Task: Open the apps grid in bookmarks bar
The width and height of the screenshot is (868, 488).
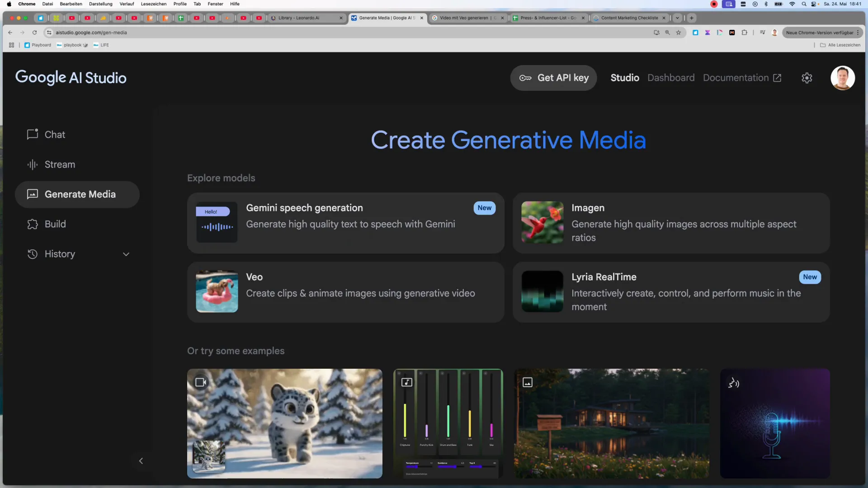Action: point(11,45)
